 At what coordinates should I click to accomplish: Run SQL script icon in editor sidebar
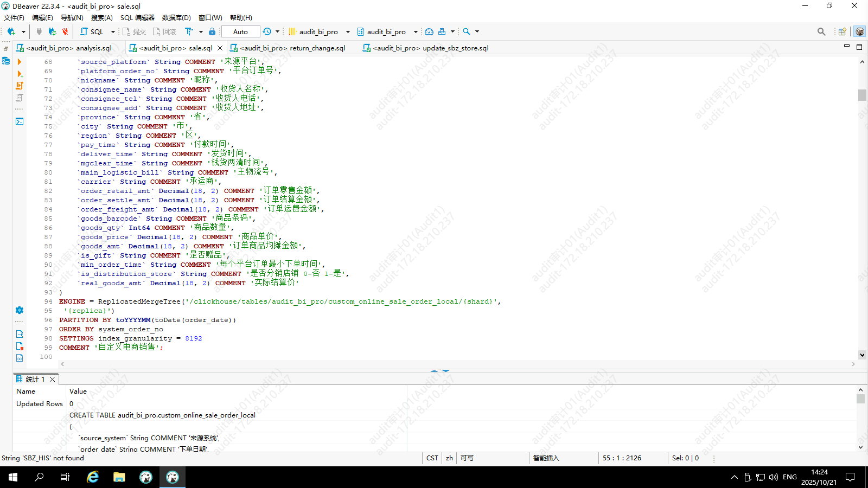point(20,86)
